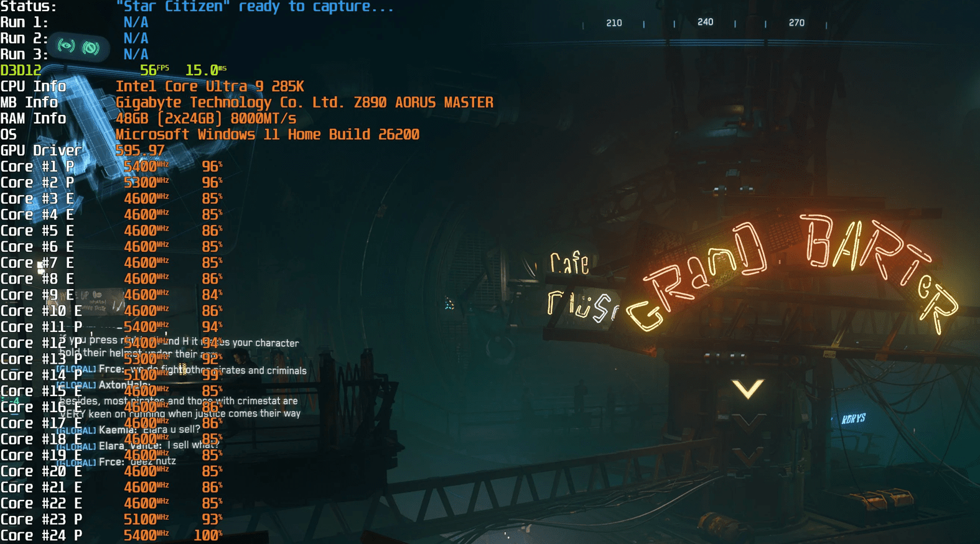Click the Core #24 P 5400MHz frequency
This screenshot has width=980, height=544.
146,536
